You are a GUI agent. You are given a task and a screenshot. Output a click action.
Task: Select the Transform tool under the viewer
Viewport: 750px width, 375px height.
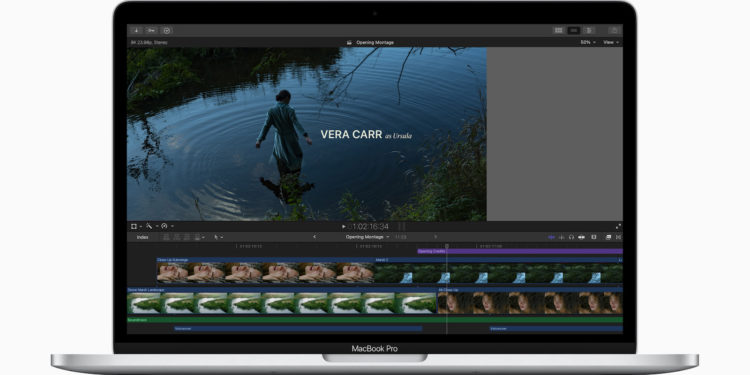[134, 226]
